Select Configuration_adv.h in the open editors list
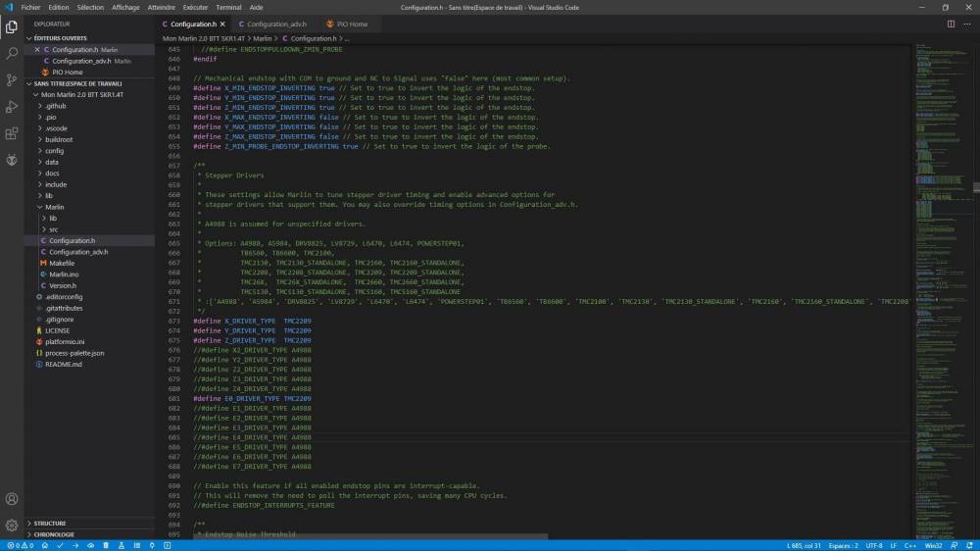 pos(81,62)
